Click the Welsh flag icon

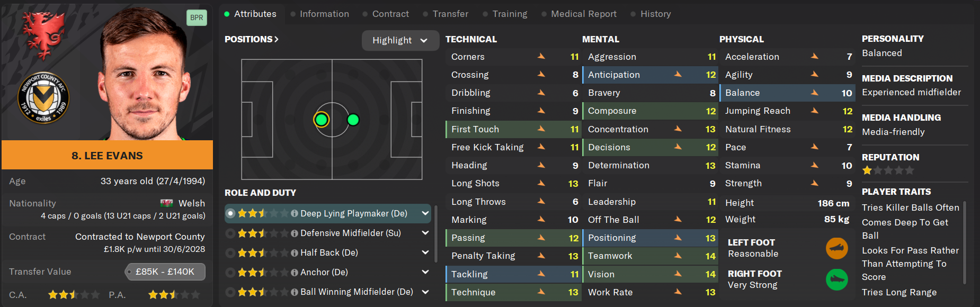[166, 203]
